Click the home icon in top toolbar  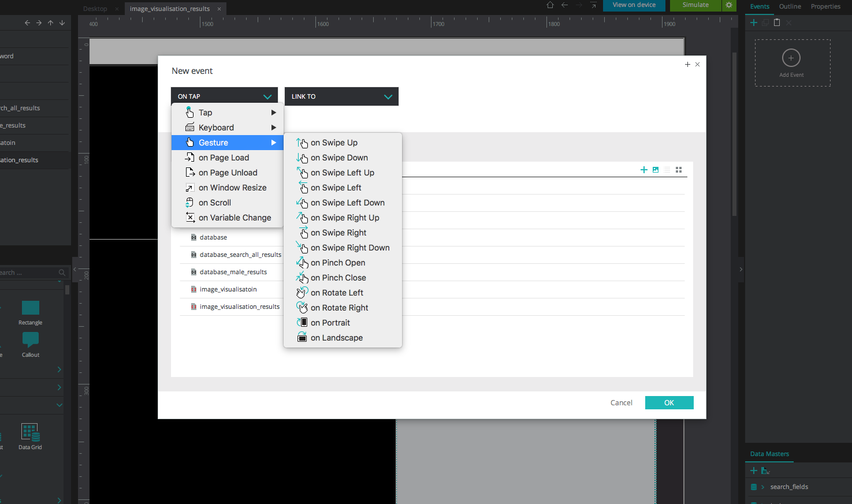tap(550, 5)
